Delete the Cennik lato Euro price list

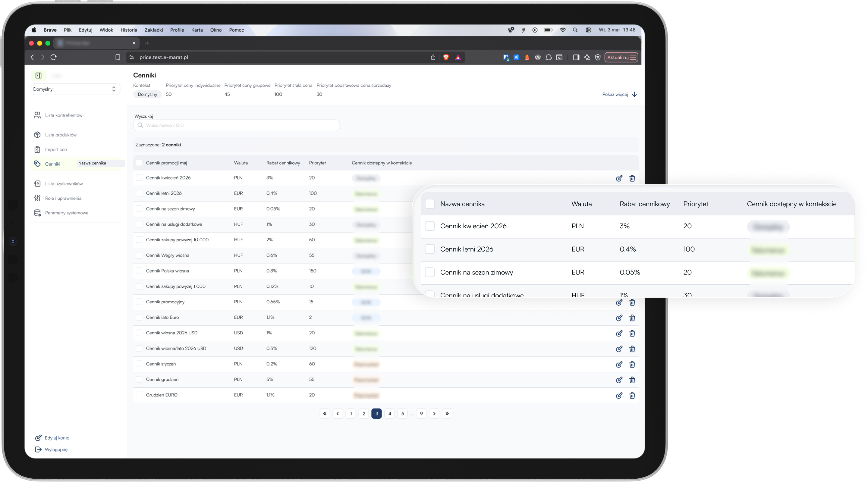(632, 318)
